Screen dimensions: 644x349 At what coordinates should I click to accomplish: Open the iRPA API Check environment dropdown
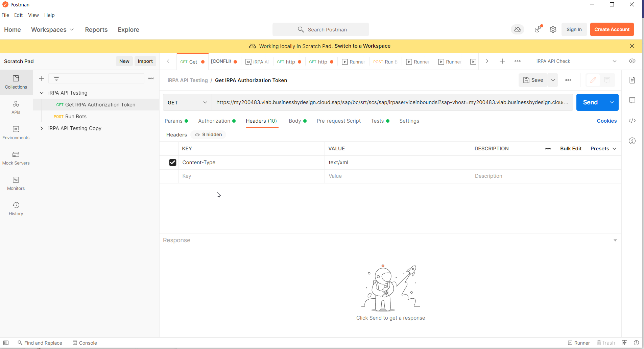coord(576,61)
